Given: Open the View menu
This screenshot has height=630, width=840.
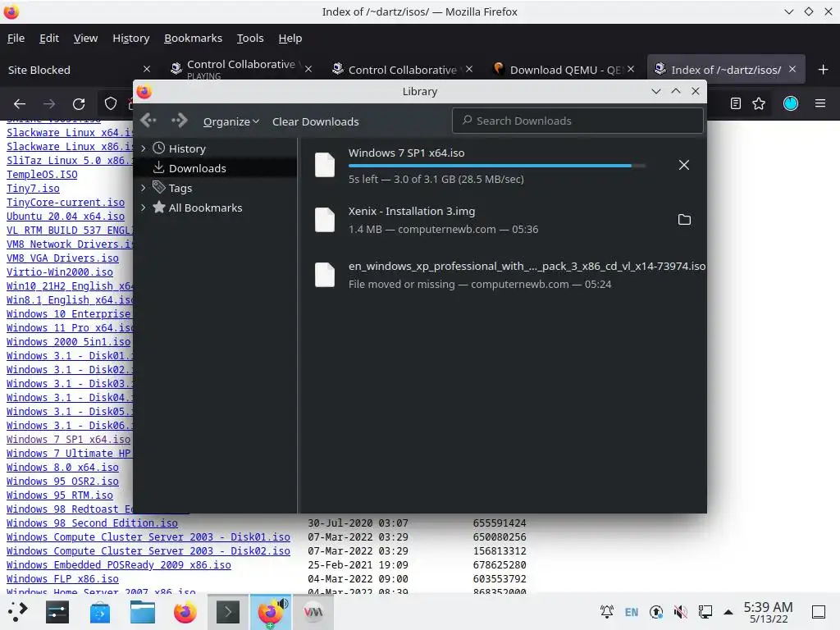Looking at the screenshot, I should [x=85, y=38].
